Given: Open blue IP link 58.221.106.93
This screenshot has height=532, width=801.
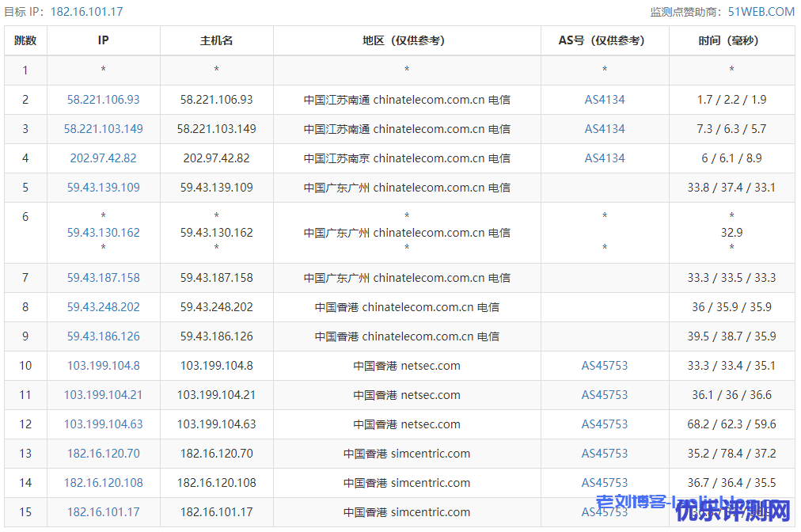Looking at the screenshot, I should 104,100.
